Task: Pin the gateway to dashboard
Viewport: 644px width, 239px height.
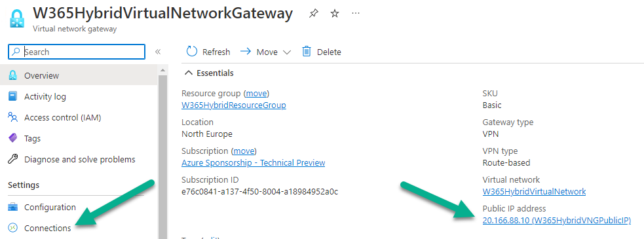Action: [313, 14]
